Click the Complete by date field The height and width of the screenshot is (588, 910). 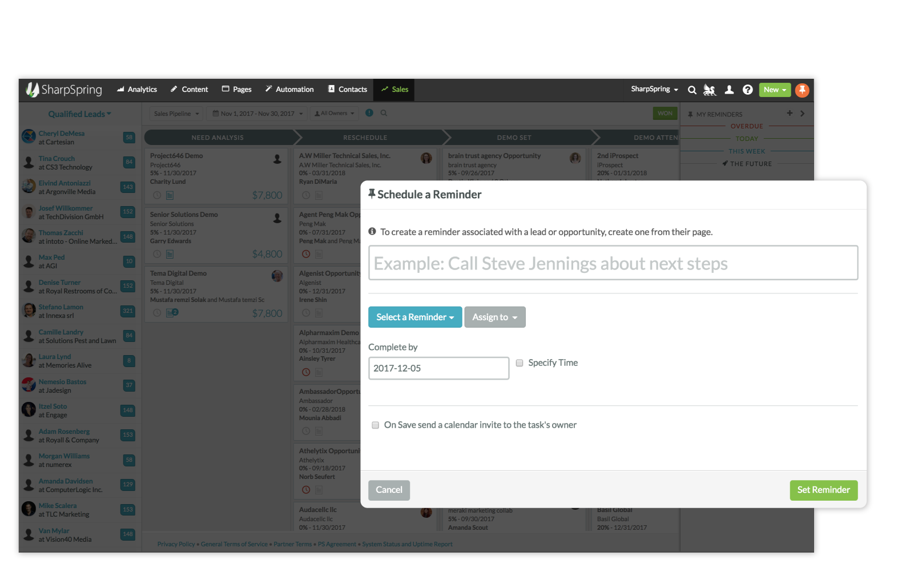[x=438, y=369]
